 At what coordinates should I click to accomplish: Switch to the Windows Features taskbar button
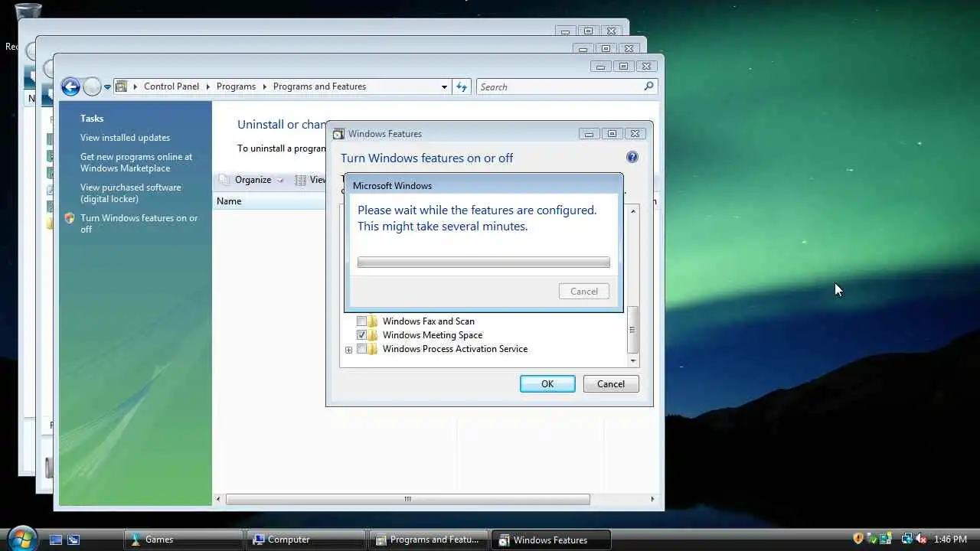click(x=550, y=540)
